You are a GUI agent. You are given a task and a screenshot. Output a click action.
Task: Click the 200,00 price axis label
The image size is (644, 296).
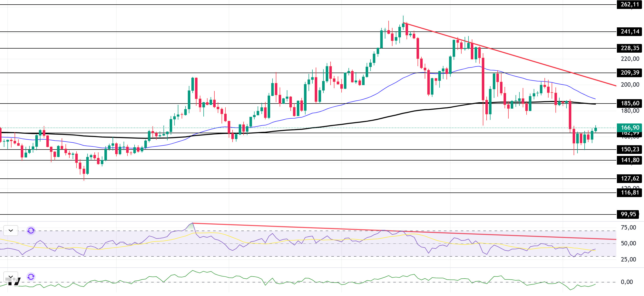click(x=630, y=85)
